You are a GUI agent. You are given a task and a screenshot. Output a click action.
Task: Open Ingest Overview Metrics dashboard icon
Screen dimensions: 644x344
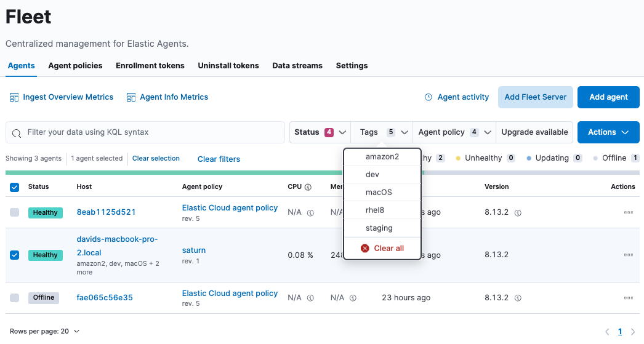click(14, 97)
